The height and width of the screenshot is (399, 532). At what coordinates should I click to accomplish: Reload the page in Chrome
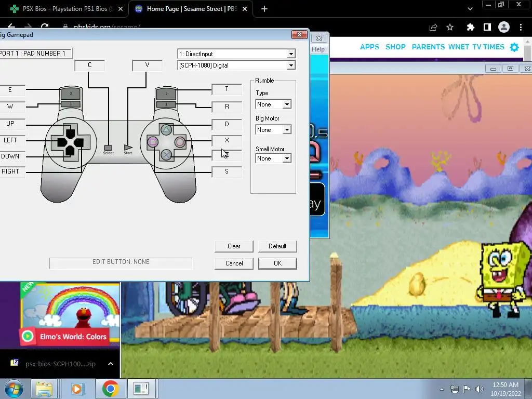pyautogui.click(x=45, y=26)
